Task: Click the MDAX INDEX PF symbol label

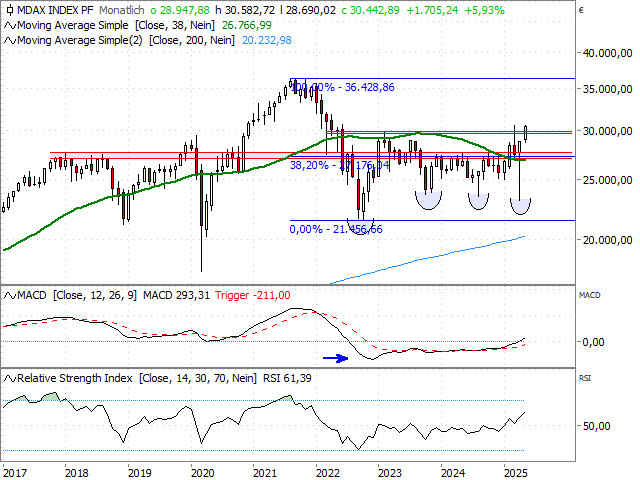Action: [x=56, y=10]
